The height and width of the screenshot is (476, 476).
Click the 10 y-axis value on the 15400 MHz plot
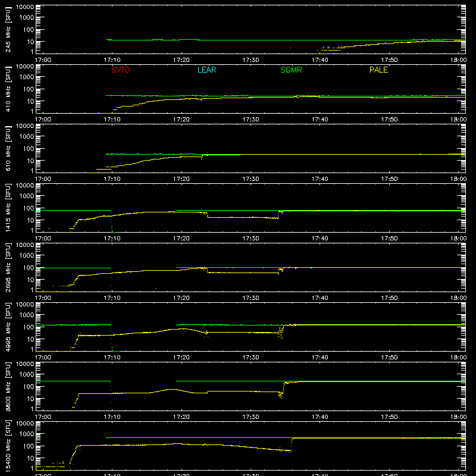point(30,458)
